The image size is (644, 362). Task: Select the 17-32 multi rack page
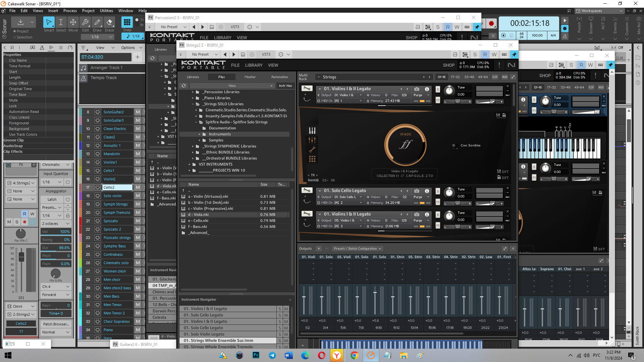click(x=455, y=77)
